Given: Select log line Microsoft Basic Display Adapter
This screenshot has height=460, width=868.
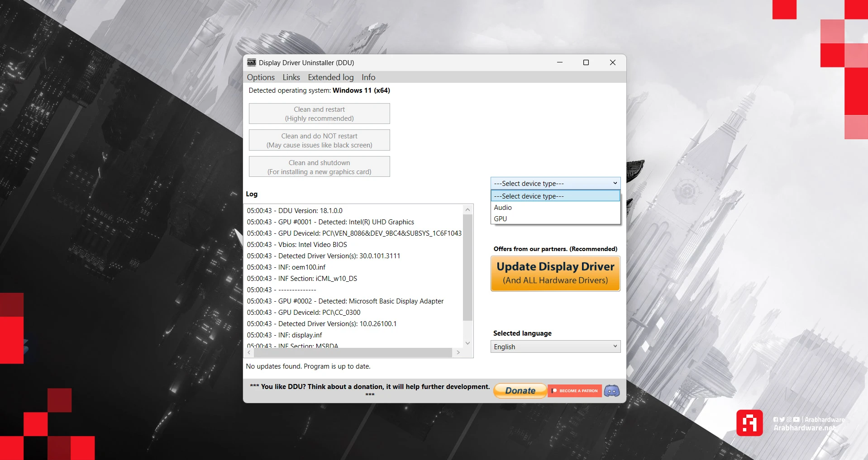Looking at the screenshot, I should point(345,301).
